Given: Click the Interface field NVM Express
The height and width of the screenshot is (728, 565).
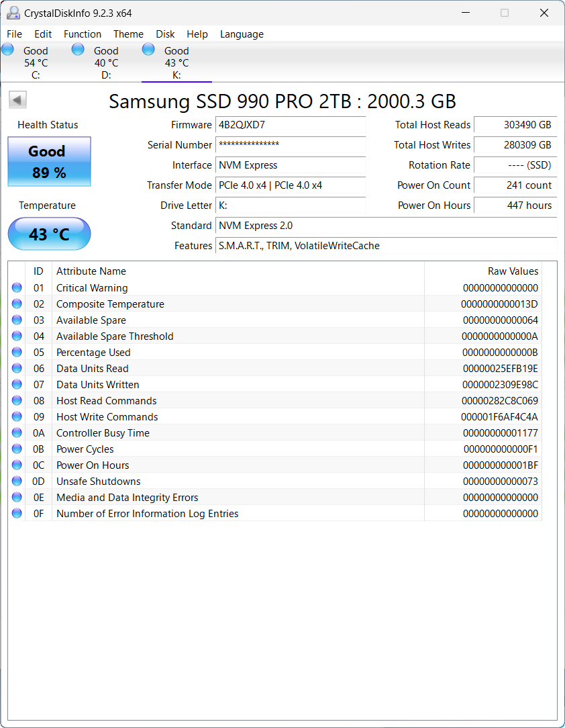Looking at the screenshot, I should tap(291, 165).
